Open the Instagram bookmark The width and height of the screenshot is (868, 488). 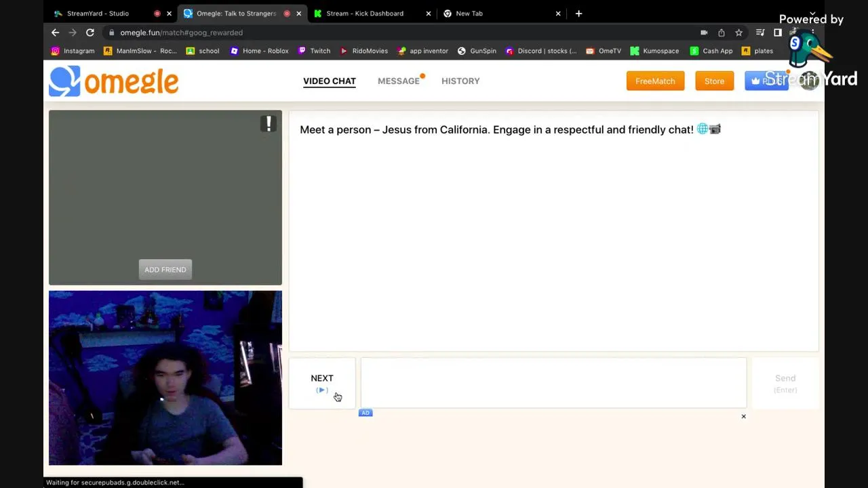(x=73, y=51)
